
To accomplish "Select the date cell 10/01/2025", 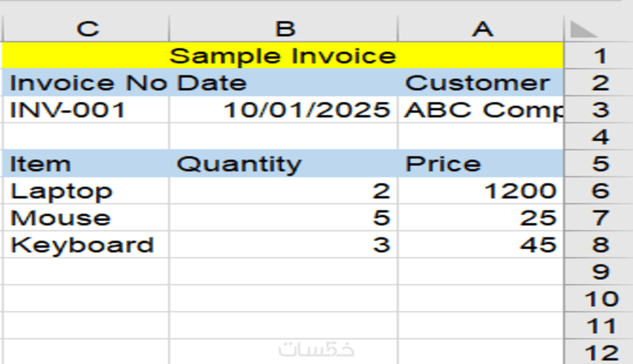I will coord(283,110).
